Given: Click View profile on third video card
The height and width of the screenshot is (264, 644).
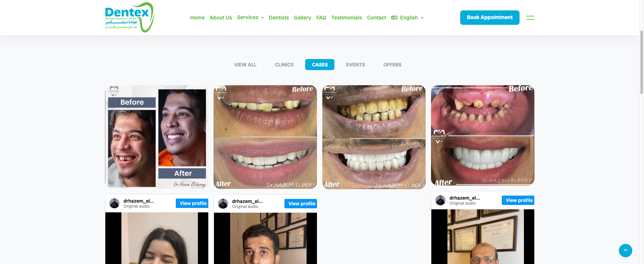Looking at the screenshot, I should point(518,200).
